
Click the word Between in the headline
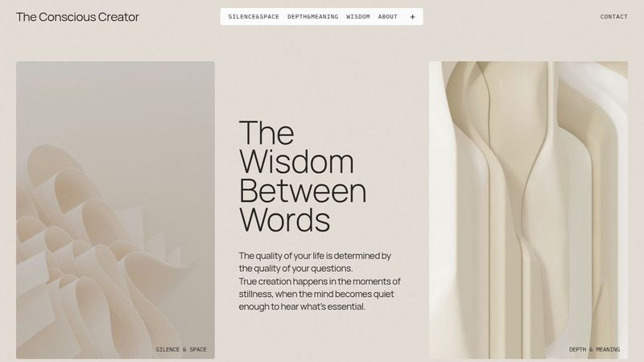point(303,191)
